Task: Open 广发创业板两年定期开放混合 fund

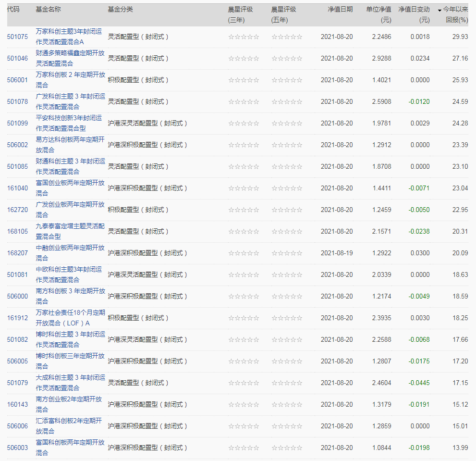Action: tap(70, 210)
